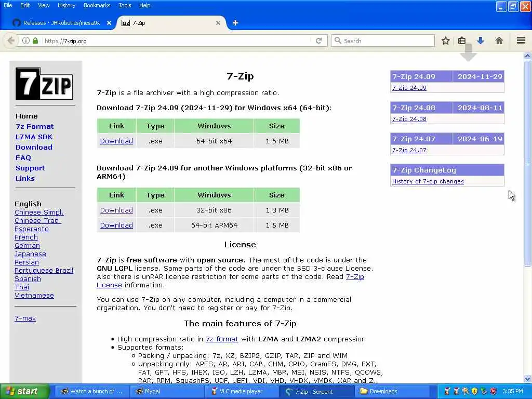Switch language to Japanese
Viewport: 532px width, 399px height.
point(30,254)
